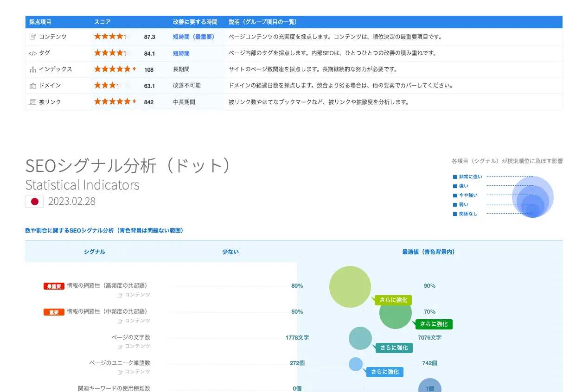Image resolution: width=582 pixels, height=392 pixels.
Task: Click the ドメイン row icon
Action: [32, 86]
